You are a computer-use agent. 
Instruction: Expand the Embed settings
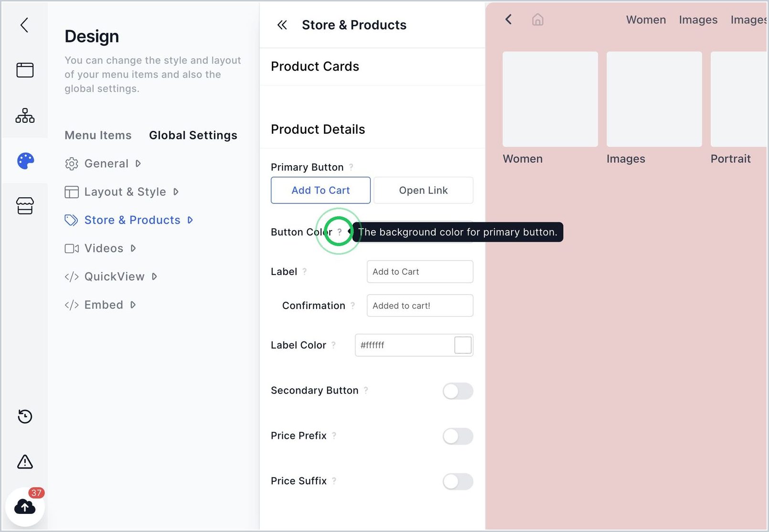100,305
